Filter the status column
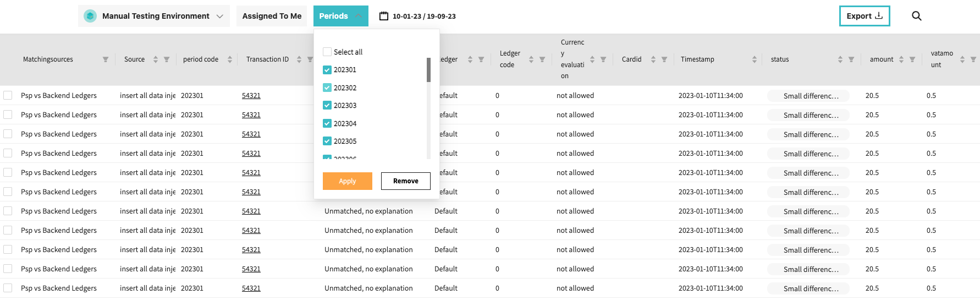 851,59
